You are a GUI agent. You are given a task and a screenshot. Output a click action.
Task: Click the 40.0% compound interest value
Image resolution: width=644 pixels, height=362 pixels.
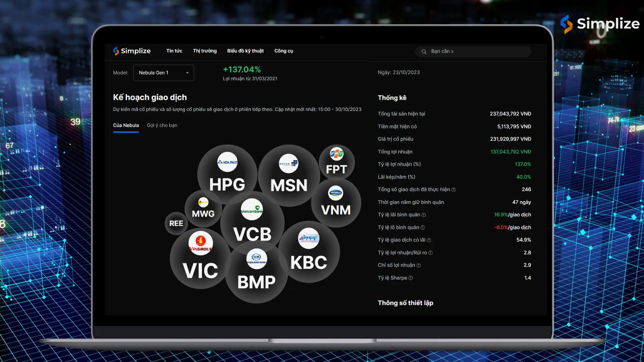tap(524, 177)
